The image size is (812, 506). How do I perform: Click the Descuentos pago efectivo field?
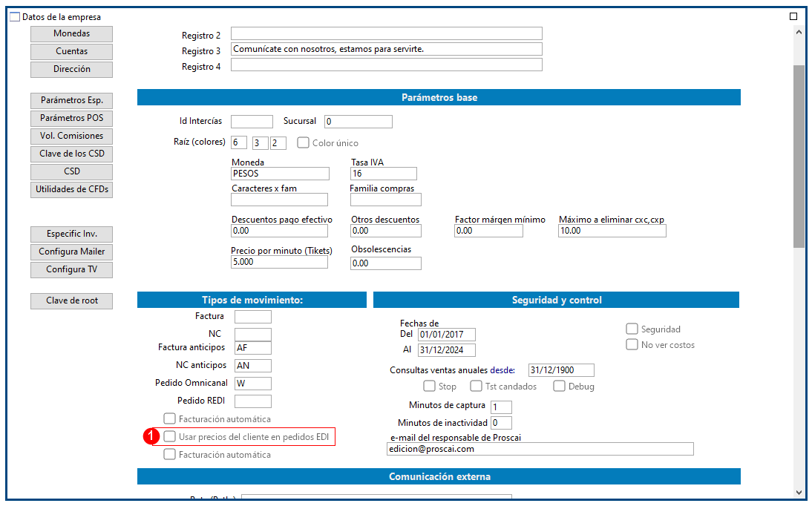(280, 231)
